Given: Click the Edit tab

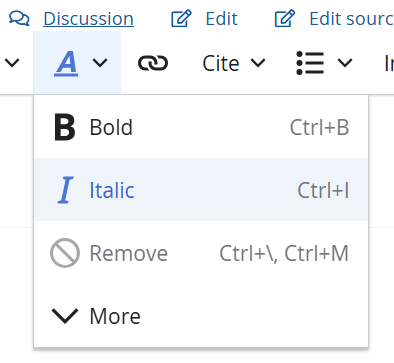Looking at the screenshot, I should coord(221,19).
